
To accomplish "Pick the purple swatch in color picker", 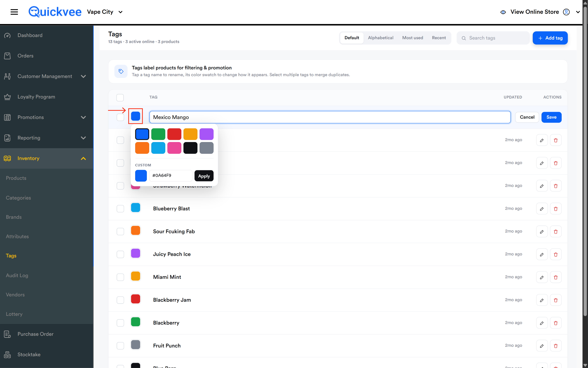I will click(x=206, y=134).
